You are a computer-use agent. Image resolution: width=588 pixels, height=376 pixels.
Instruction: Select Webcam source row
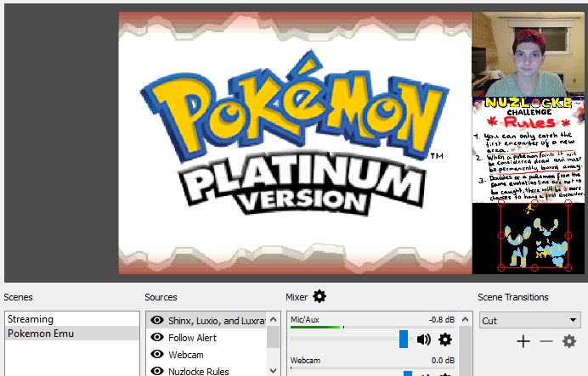pos(206,354)
